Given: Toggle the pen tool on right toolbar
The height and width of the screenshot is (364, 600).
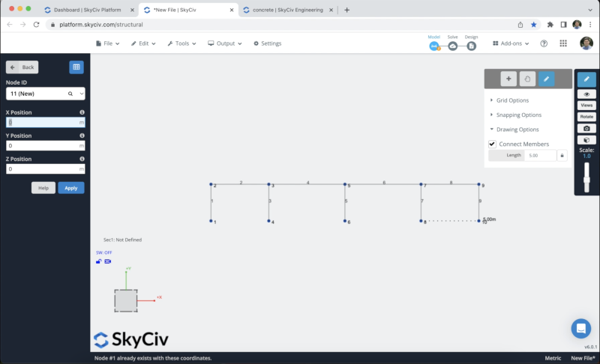Looking at the screenshot, I should (x=586, y=79).
